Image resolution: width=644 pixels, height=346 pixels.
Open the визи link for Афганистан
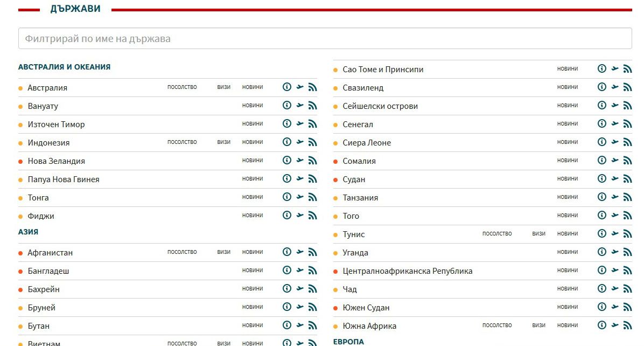point(223,252)
